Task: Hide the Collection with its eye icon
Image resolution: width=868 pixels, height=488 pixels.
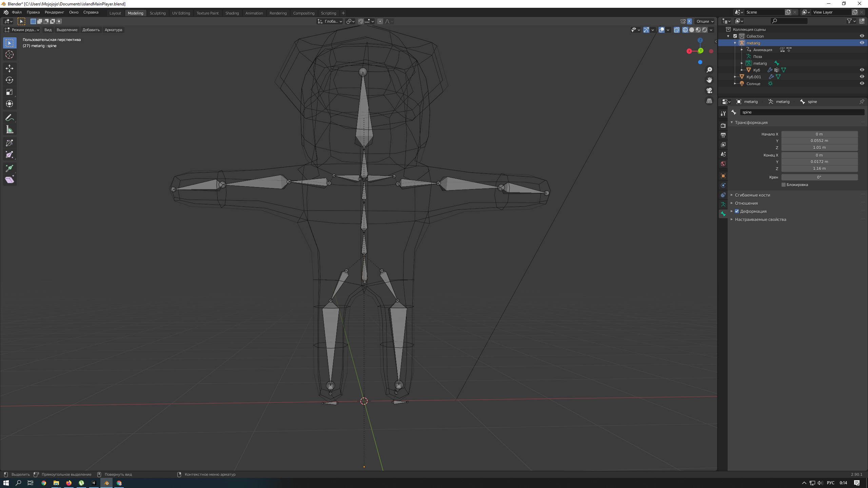Action: 862,36
